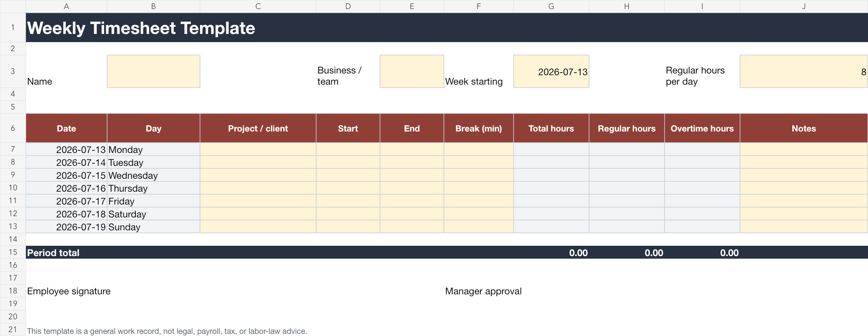Viewport: 868px width, 336px height.
Task: Select the Business / team input cell
Action: (x=412, y=71)
